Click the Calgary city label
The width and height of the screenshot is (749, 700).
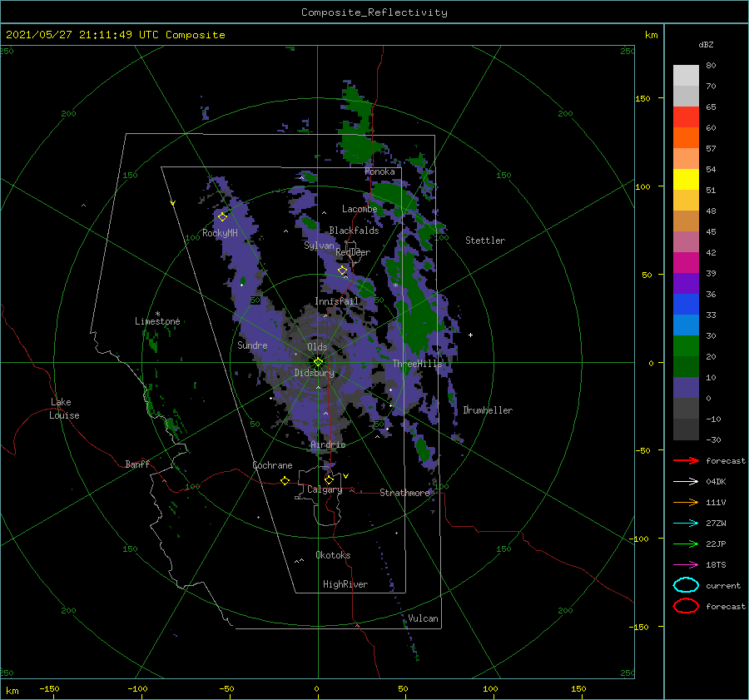(325, 489)
